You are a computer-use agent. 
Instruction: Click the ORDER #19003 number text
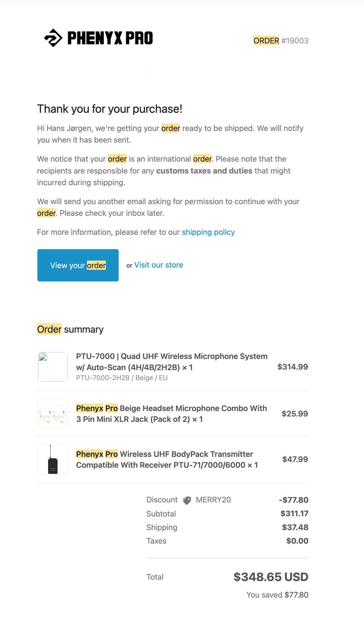[281, 41]
